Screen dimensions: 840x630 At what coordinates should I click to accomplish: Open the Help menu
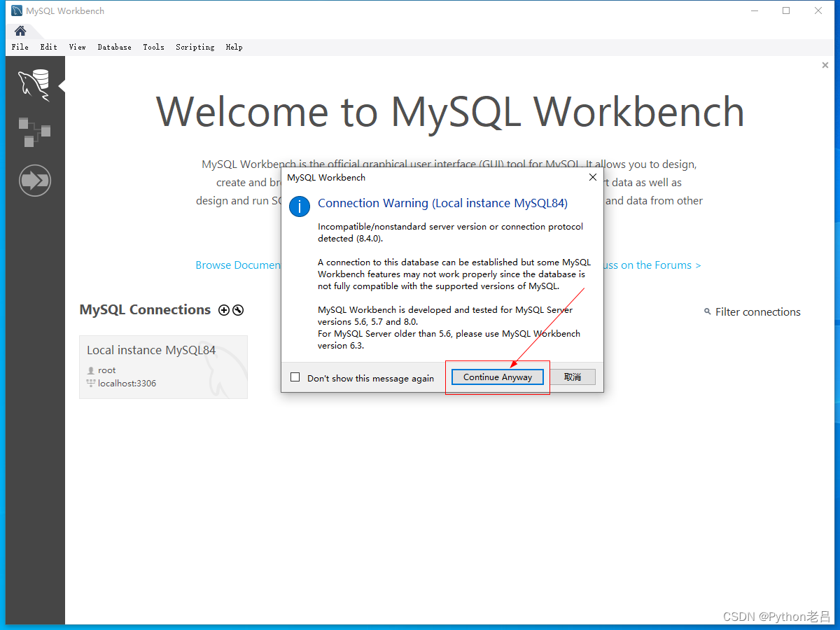point(234,47)
